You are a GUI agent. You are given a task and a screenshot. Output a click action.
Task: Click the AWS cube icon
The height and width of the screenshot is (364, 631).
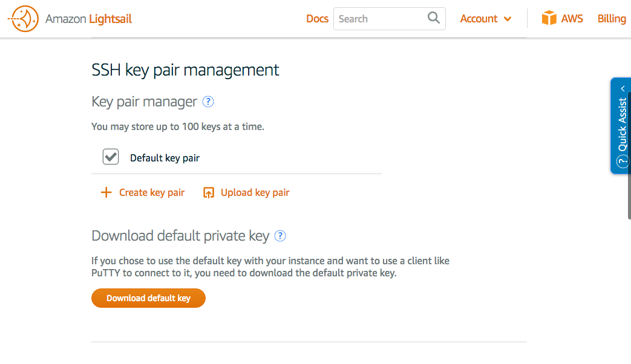pyautogui.click(x=549, y=18)
